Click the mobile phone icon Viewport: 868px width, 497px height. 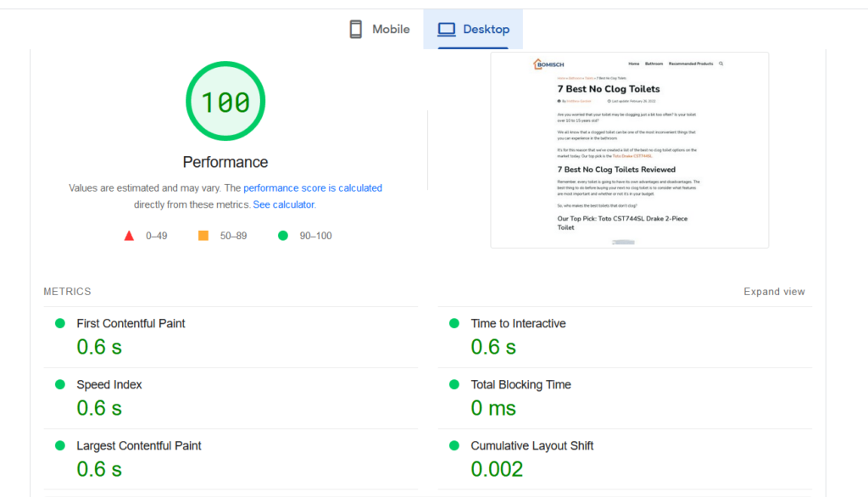coord(356,30)
